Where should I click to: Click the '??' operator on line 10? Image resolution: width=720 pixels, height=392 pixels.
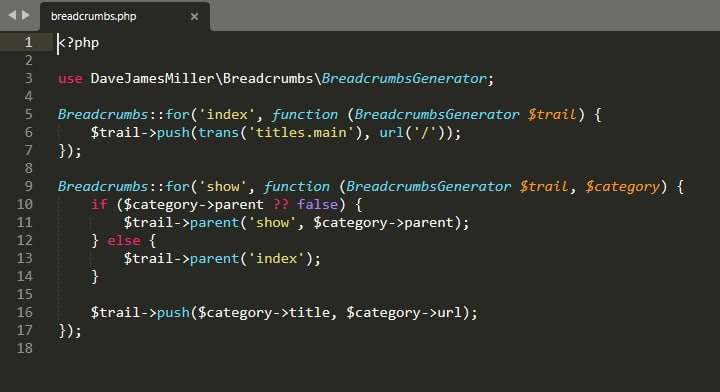coord(280,204)
